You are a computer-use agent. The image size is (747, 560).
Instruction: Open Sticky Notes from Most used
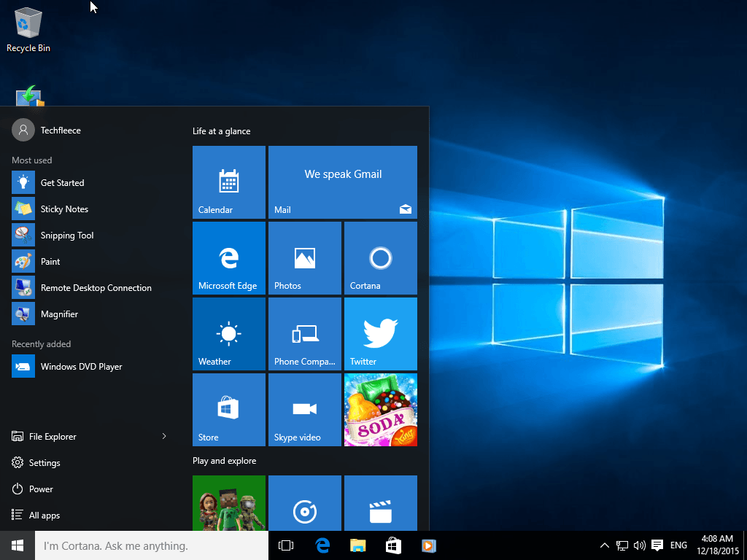(90, 209)
